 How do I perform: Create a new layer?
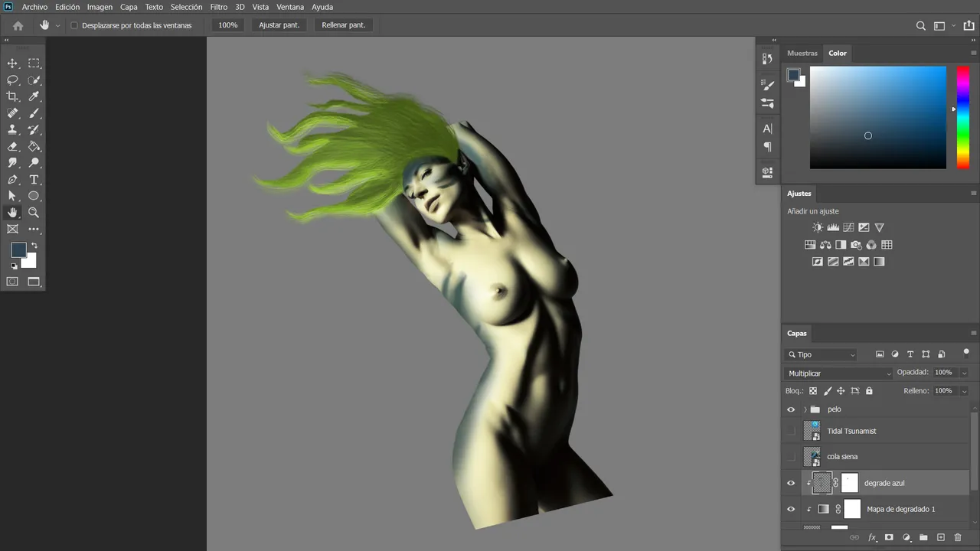pyautogui.click(x=941, y=538)
